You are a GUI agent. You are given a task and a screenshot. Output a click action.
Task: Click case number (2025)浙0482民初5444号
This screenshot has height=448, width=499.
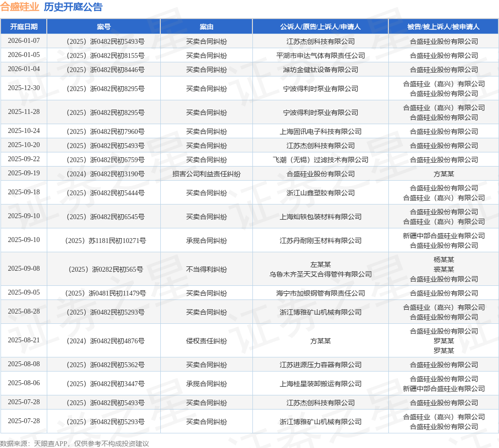tap(105, 193)
